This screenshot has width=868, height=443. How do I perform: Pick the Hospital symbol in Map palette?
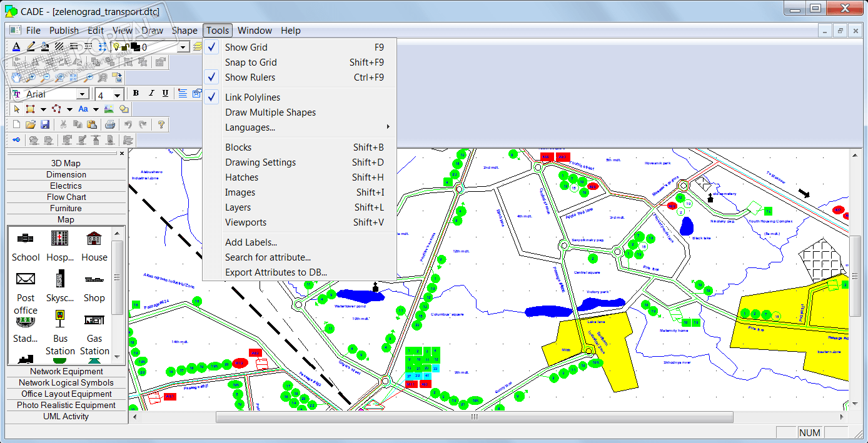click(x=60, y=245)
